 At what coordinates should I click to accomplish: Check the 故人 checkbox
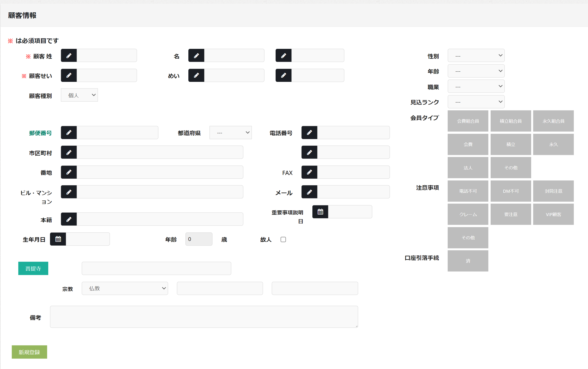283,239
